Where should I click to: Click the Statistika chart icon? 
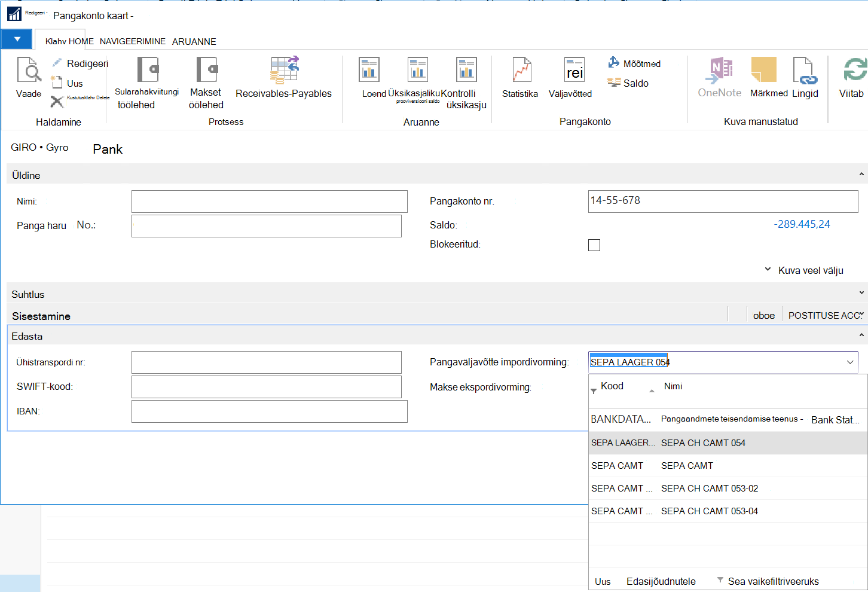(x=521, y=70)
